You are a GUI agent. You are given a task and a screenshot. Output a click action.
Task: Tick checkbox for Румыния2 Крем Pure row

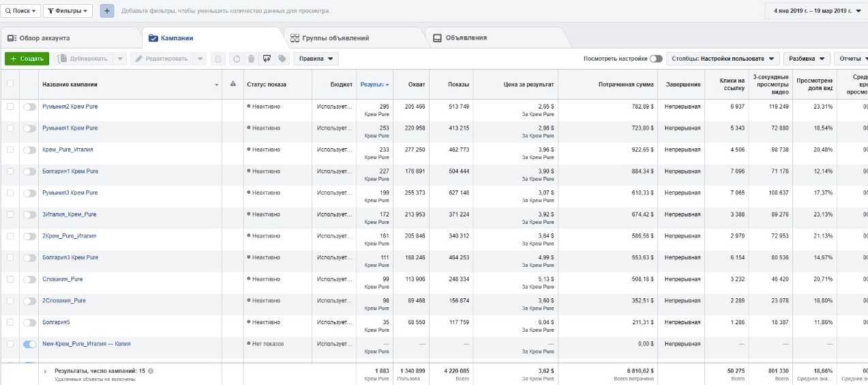click(x=10, y=106)
